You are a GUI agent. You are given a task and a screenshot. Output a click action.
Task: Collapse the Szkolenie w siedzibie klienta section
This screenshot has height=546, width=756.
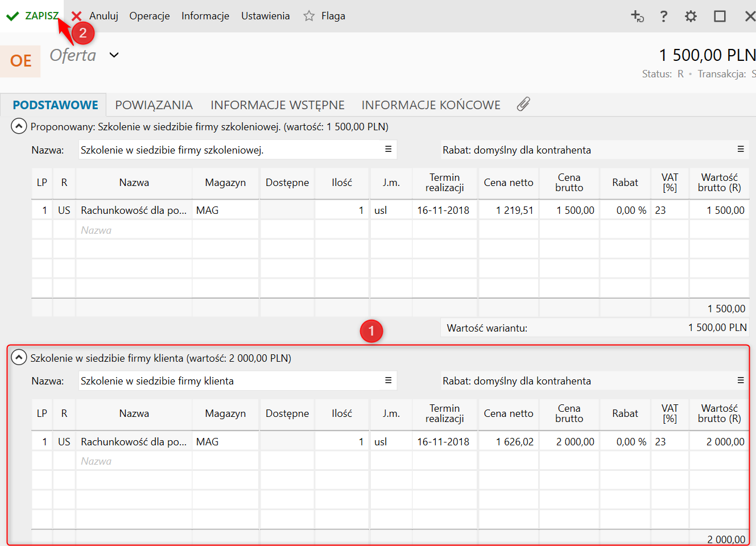click(x=19, y=358)
